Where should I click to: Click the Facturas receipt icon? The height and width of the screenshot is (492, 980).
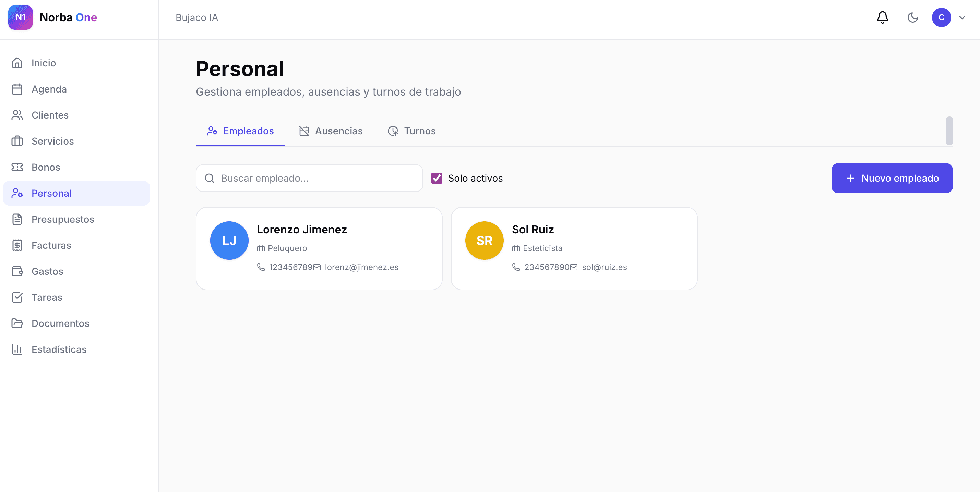click(17, 245)
